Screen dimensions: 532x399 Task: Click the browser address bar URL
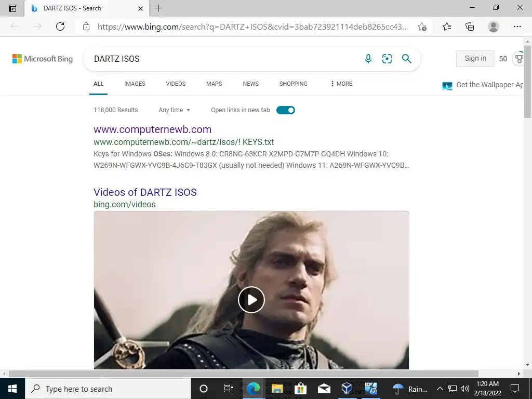pos(253,26)
